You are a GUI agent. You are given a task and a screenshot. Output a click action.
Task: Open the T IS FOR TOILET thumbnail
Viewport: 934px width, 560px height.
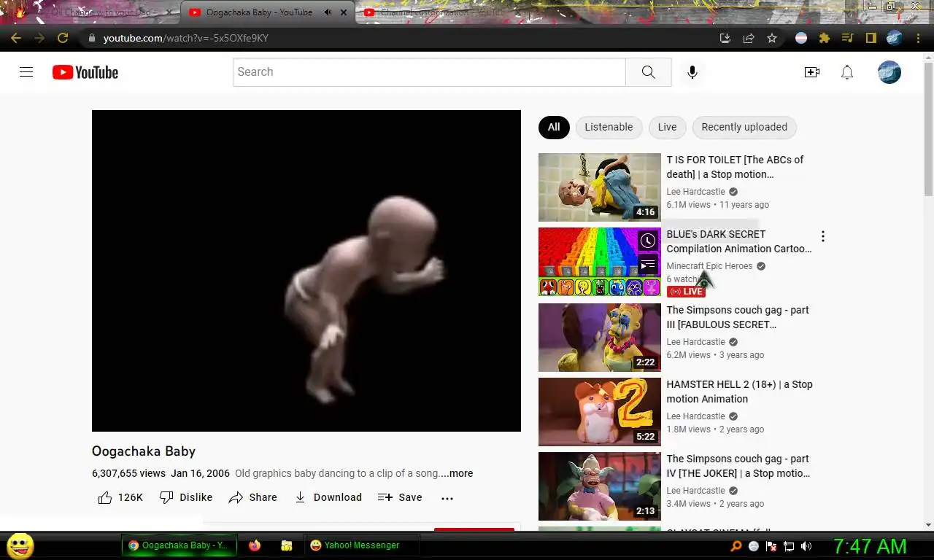(599, 187)
